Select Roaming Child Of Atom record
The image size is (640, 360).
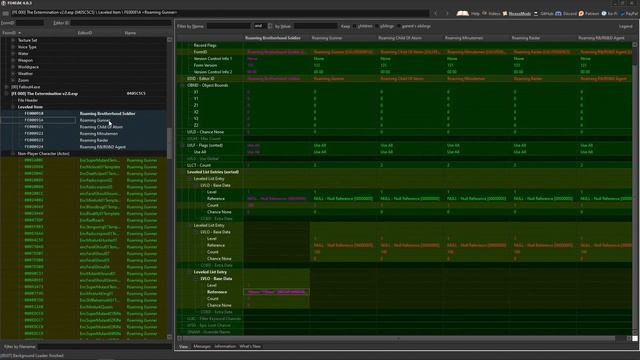(83, 127)
